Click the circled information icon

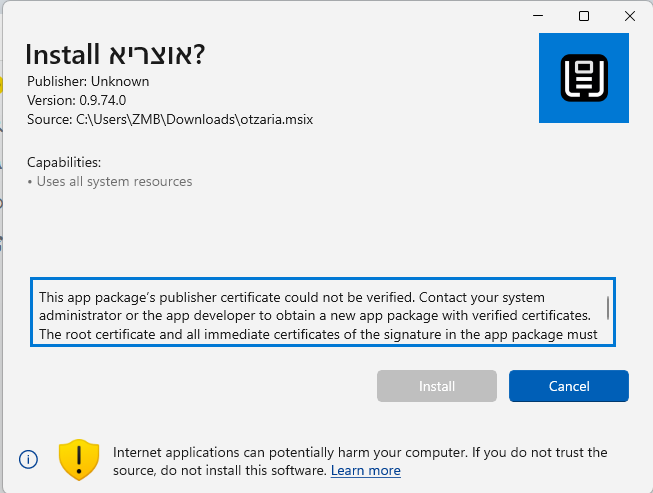(x=29, y=460)
